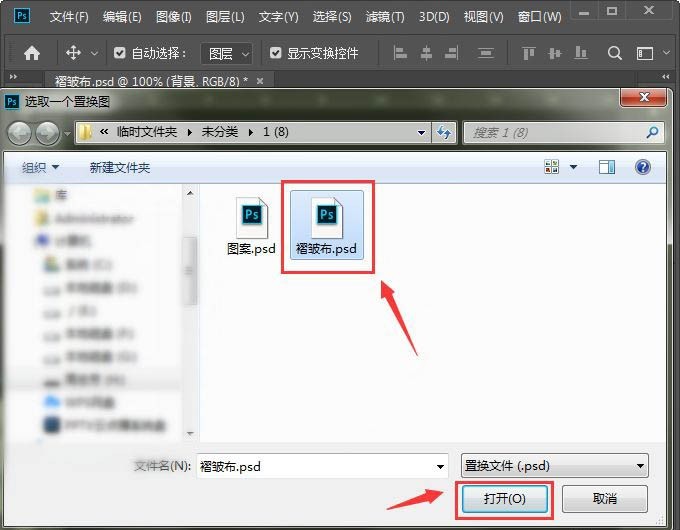680x530 pixels.
Task: Click the search magnifier in the dialog
Action: [x=652, y=132]
